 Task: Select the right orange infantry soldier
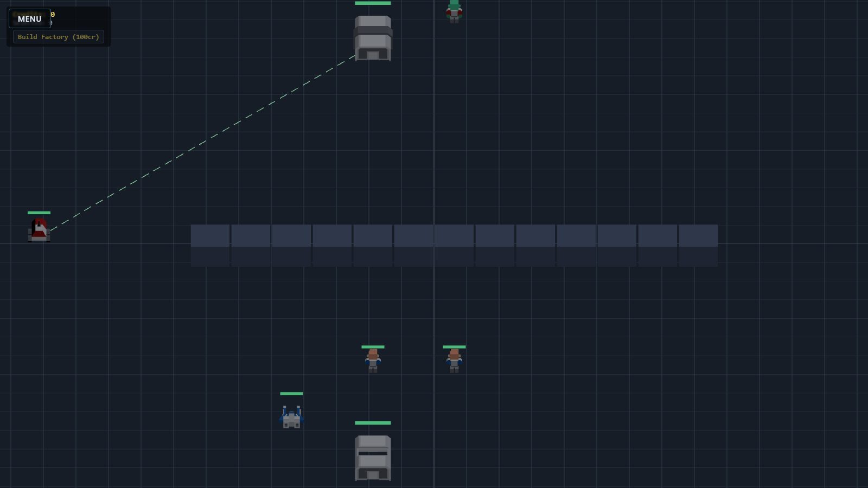[x=454, y=361]
